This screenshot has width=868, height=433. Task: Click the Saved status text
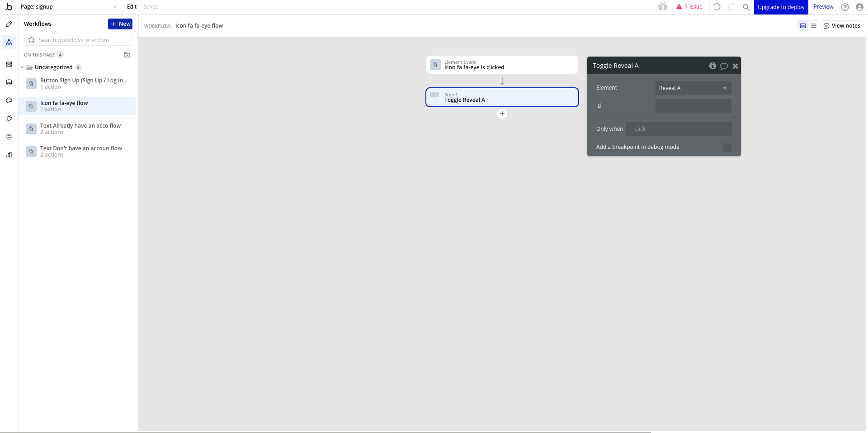(151, 7)
